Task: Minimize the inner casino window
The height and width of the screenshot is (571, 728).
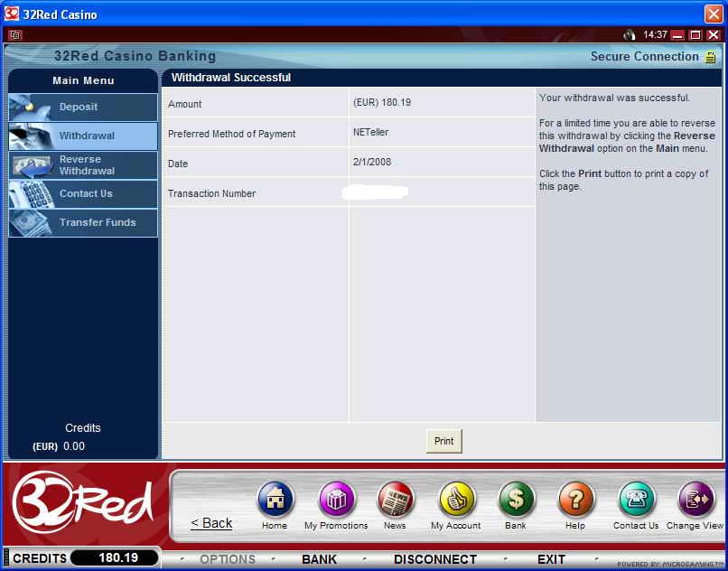Action: [677, 35]
